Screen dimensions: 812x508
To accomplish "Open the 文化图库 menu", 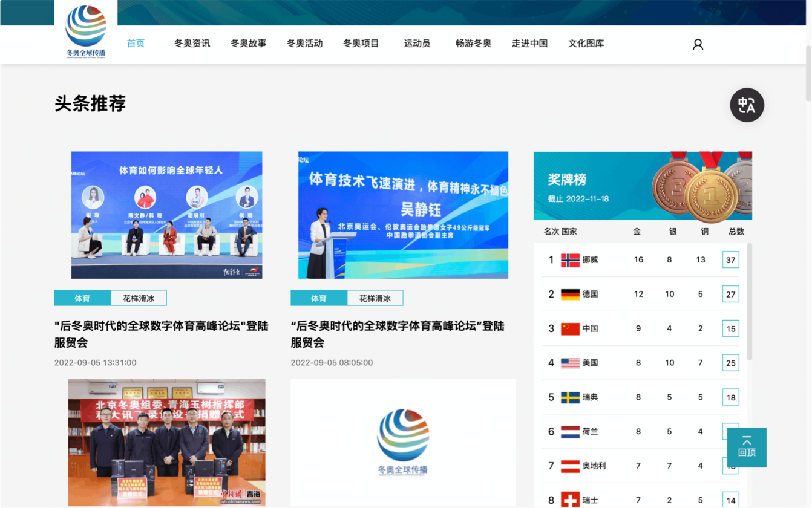I will [586, 44].
